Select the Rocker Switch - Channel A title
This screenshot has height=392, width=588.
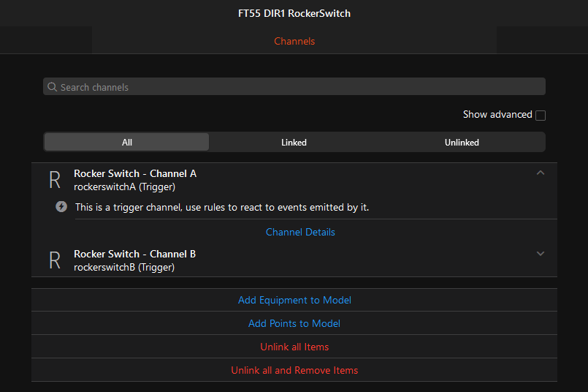click(135, 173)
